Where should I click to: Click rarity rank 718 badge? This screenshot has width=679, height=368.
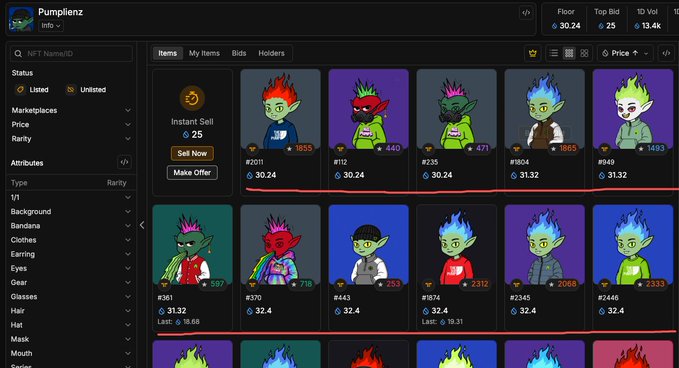click(301, 284)
